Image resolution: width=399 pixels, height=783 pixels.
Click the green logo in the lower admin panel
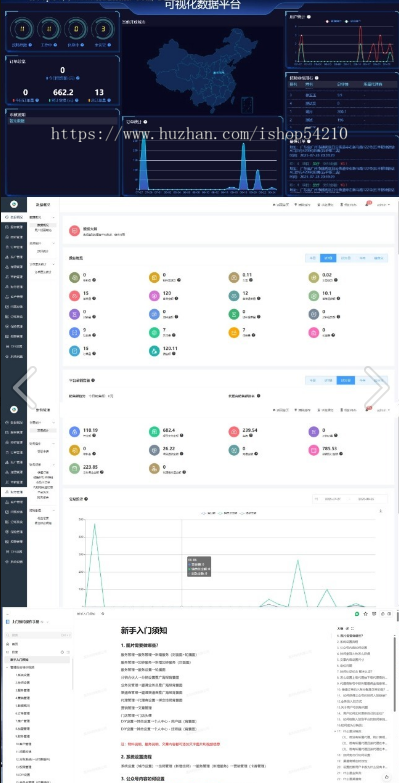point(14,409)
